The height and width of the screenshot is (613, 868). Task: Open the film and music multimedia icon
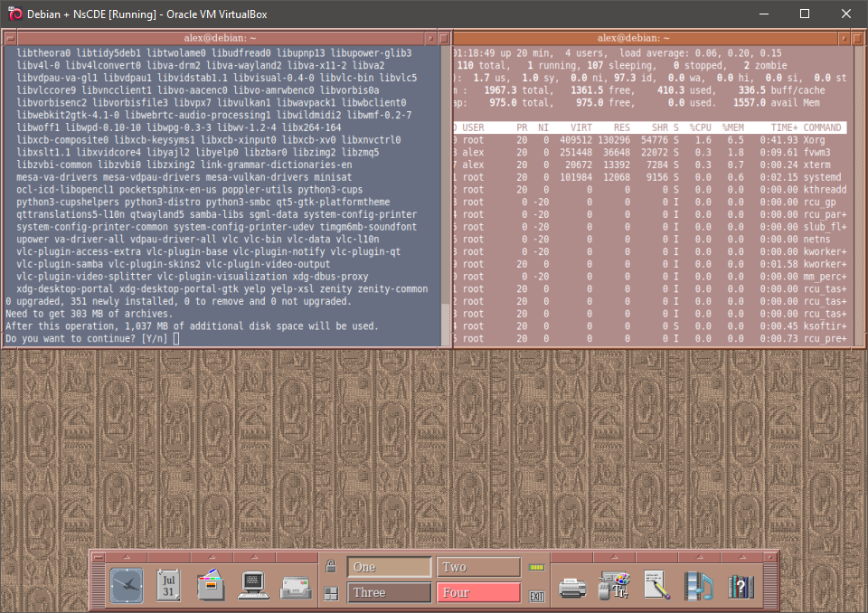698,586
